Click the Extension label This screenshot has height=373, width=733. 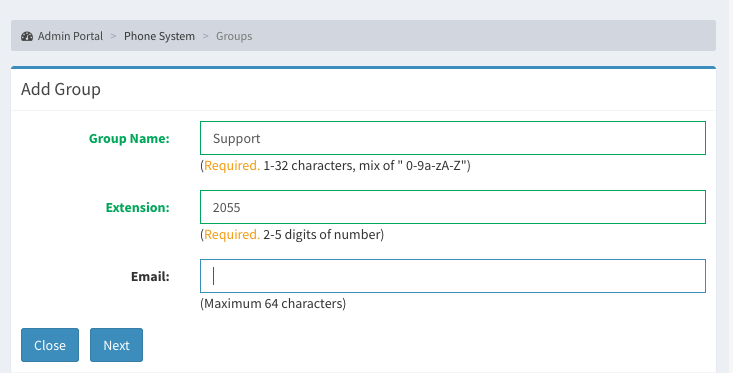137,207
